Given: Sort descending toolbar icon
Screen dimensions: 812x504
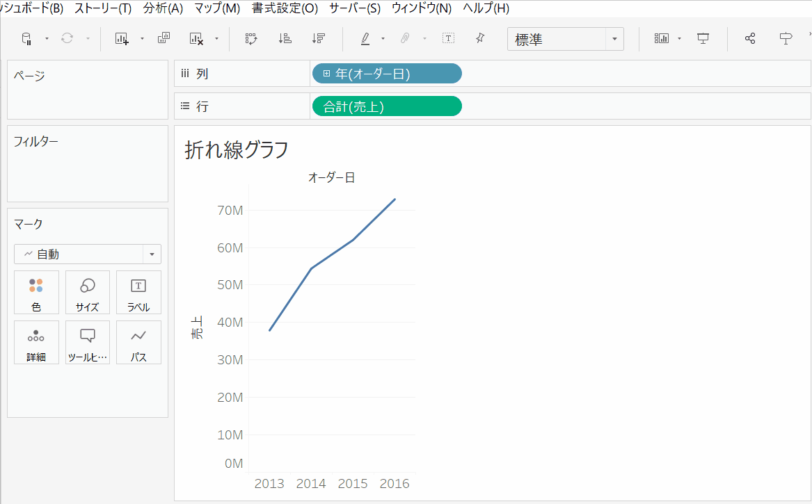Looking at the screenshot, I should (x=319, y=39).
